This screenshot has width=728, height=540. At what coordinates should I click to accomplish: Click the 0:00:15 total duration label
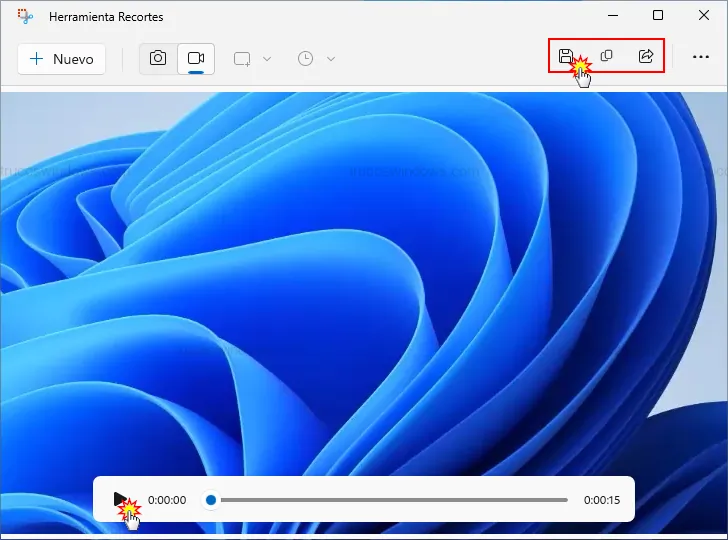[602, 500]
